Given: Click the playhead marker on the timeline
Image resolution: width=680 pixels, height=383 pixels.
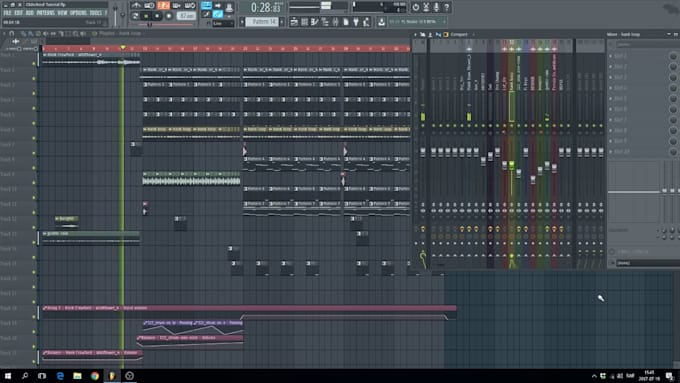Looking at the screenshot, I should [123, 48].
